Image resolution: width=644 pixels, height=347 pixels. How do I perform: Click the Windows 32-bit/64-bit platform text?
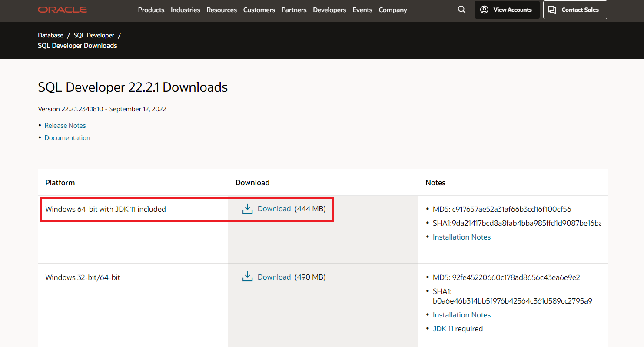point(83,277)
